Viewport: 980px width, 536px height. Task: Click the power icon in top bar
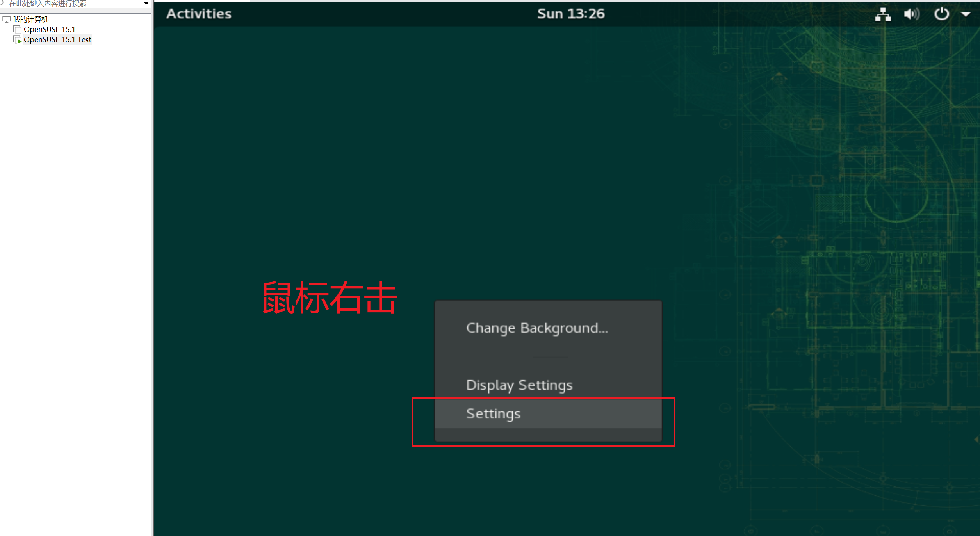point(941,14)
